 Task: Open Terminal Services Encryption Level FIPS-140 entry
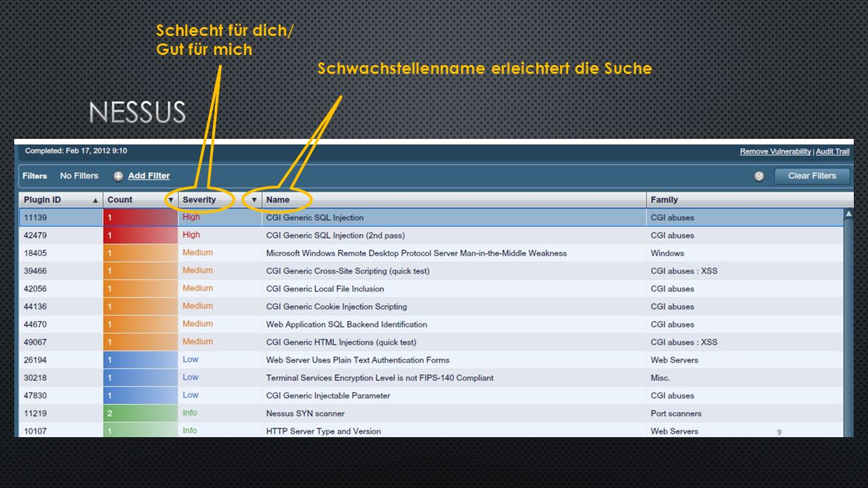point(380,378)
